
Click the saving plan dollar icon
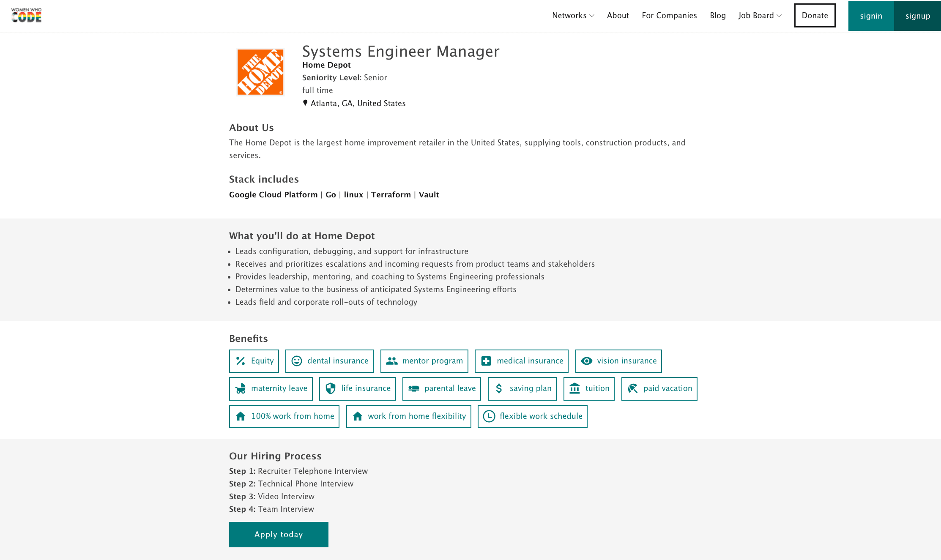tap(499, 388)
